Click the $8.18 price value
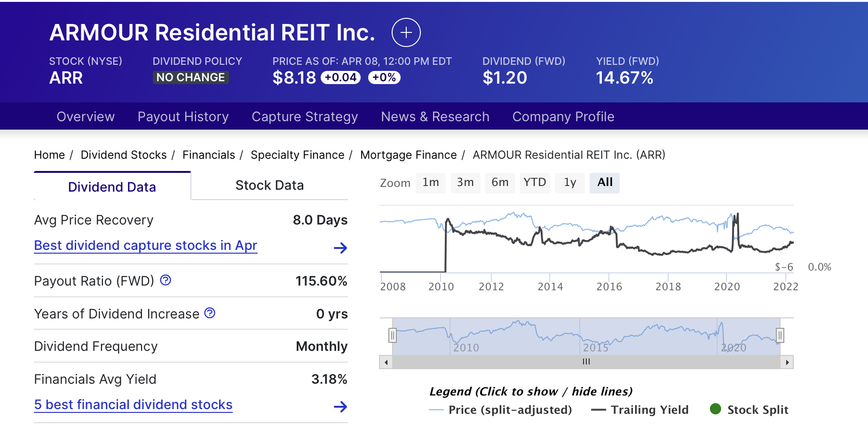Viewport: 868px width, 434px height. tap(294, 78)
